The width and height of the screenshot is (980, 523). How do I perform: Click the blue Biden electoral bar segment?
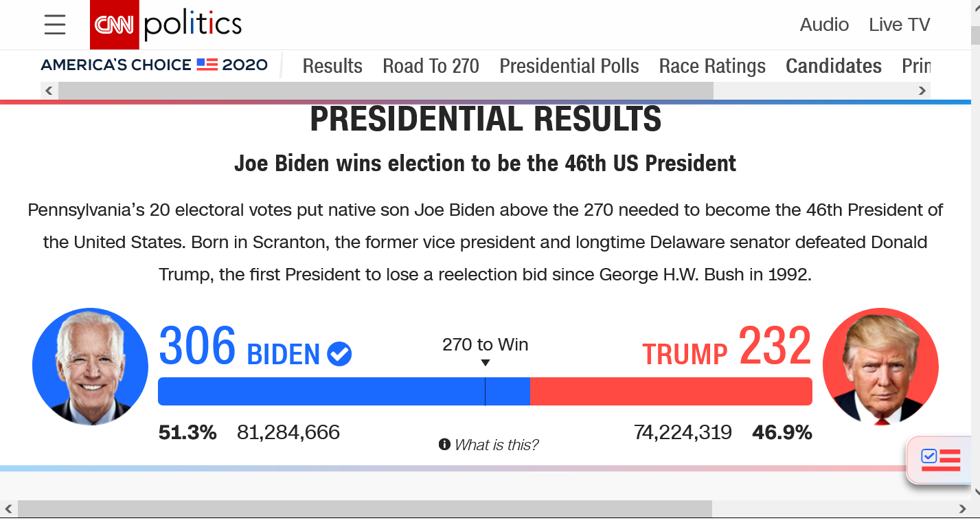pyautogui.click(x=343, y=391)
